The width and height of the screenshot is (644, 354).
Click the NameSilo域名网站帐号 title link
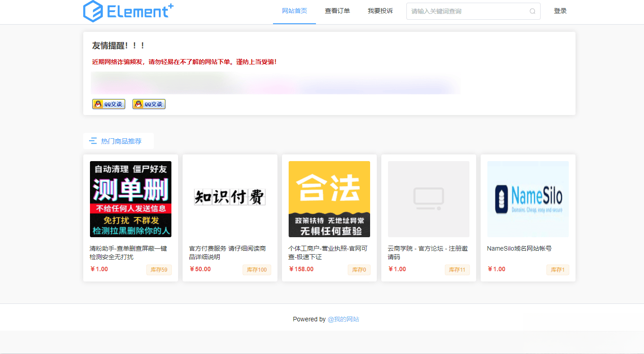point(520,248)
